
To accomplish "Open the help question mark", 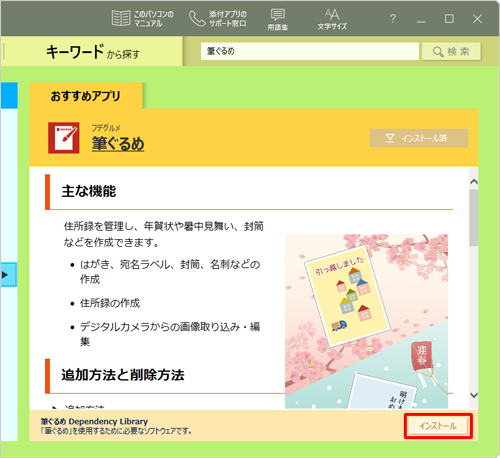I will (393, 19).
